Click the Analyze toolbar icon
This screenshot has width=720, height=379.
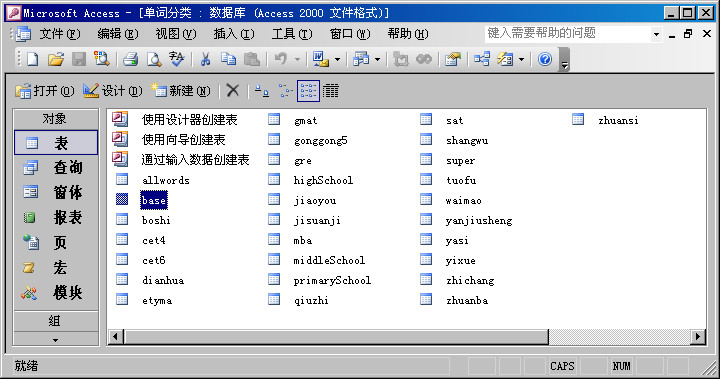tap(361, 59)
